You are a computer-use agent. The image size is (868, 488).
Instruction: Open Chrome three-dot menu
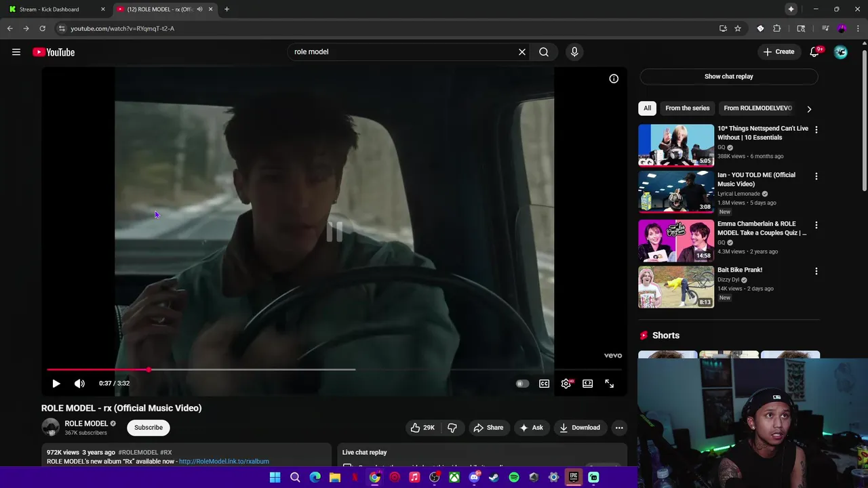(x=859, y=28)
